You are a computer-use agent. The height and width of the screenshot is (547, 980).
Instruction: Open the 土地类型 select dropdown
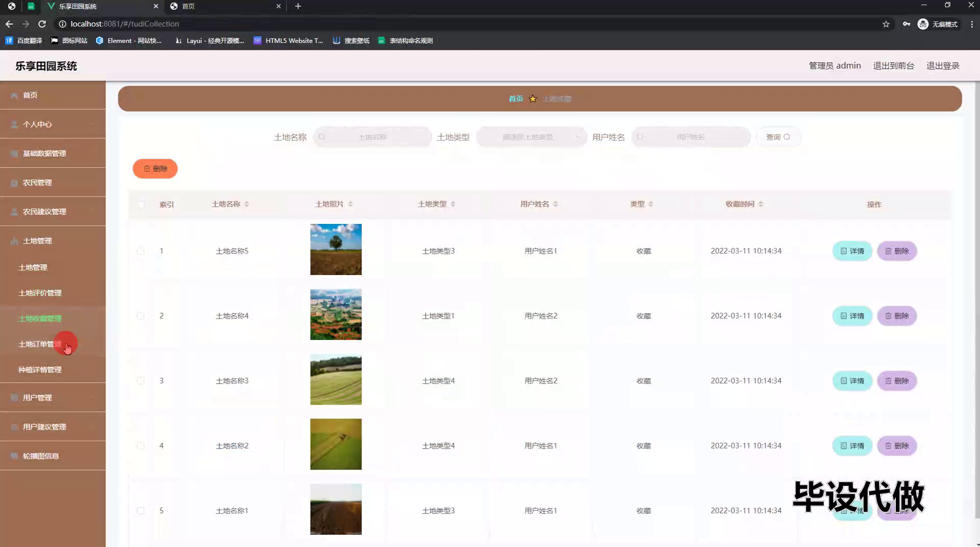(531, 137)
